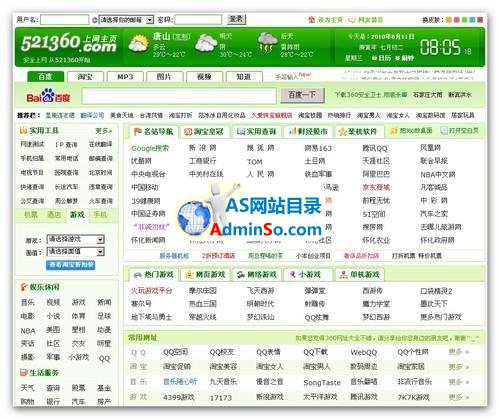Select the pink skin color swatch
Screen dimensions: 500x419
click(x=457, y=20)
